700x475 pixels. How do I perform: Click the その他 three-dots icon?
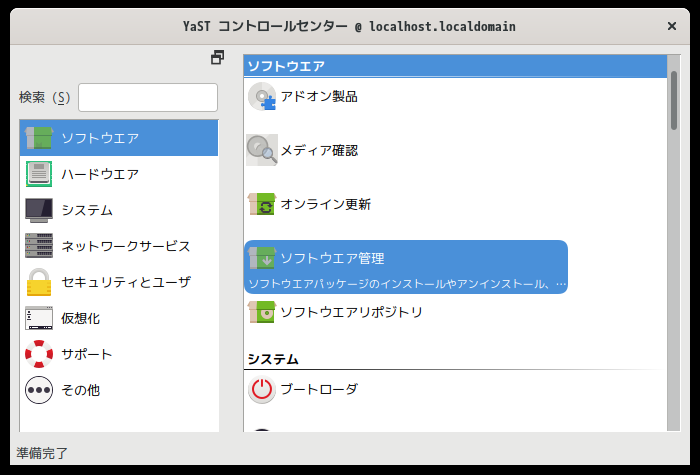click(39, 390)
